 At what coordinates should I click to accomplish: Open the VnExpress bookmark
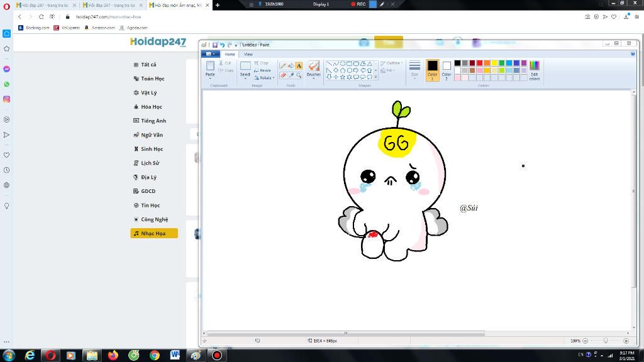[x=67, y=28]
